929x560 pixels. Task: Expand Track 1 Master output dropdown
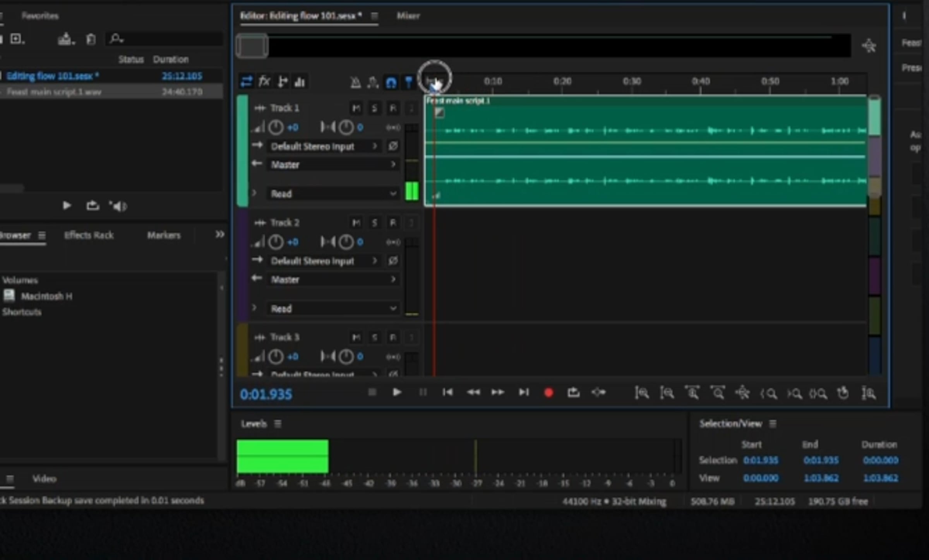(333, 165)
